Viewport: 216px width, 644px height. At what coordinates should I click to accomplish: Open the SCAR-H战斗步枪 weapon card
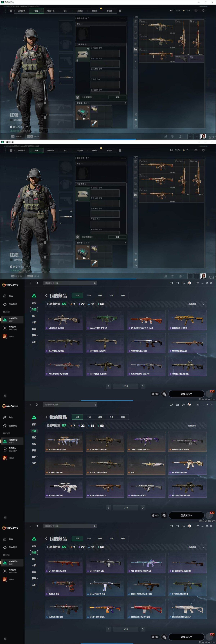click(x=105, y=441)
